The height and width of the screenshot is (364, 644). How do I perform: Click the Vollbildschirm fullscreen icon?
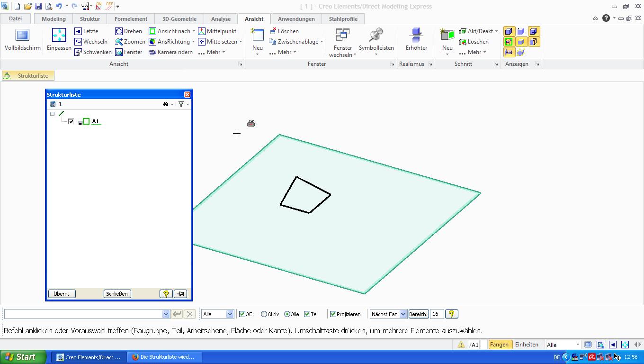(22, 35)
